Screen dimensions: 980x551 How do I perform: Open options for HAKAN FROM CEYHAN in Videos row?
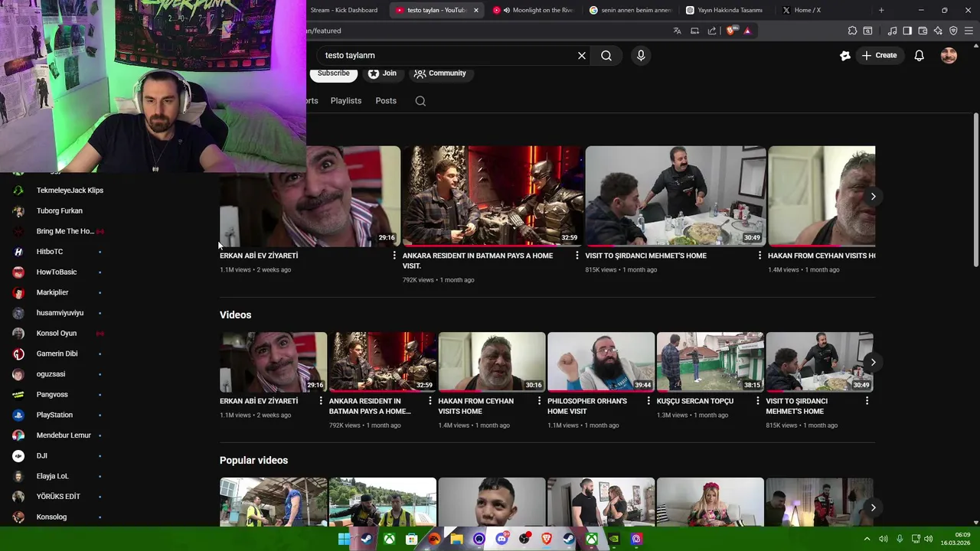click(539, 401)
